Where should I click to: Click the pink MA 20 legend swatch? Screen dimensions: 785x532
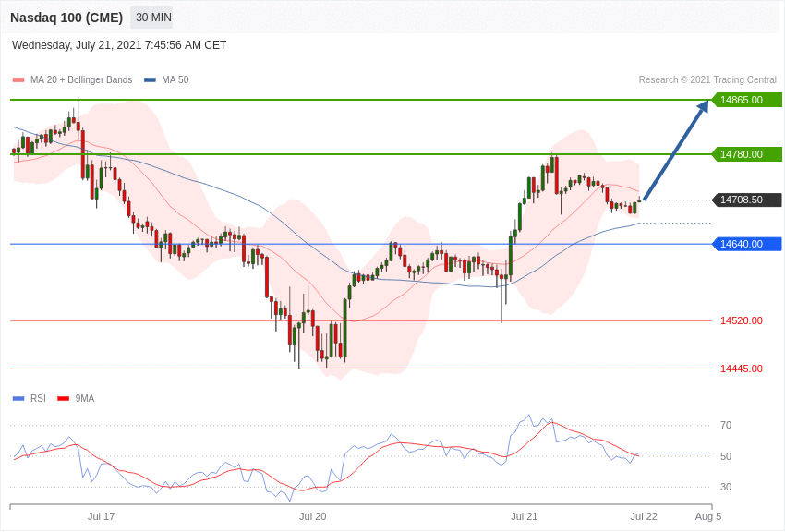18,80
